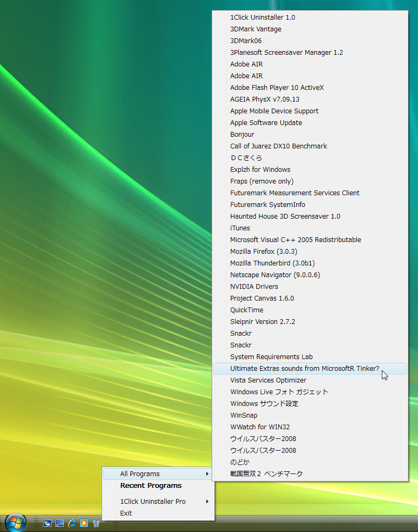Launch Windows Media Player from quick launch
The image size is (418, 532).
click(x=84, y=523)
